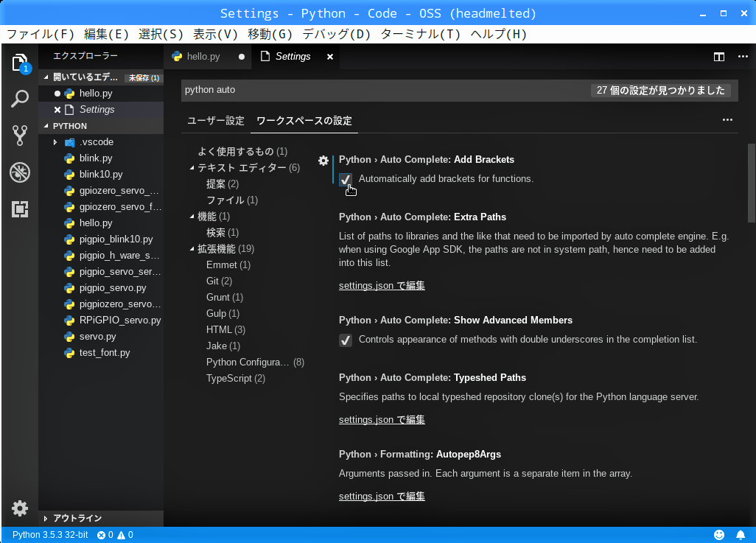756x543 pixels.
Task: Open the ターミナル(T) menu
Action: pyautogui.click(x=421, y=34)
